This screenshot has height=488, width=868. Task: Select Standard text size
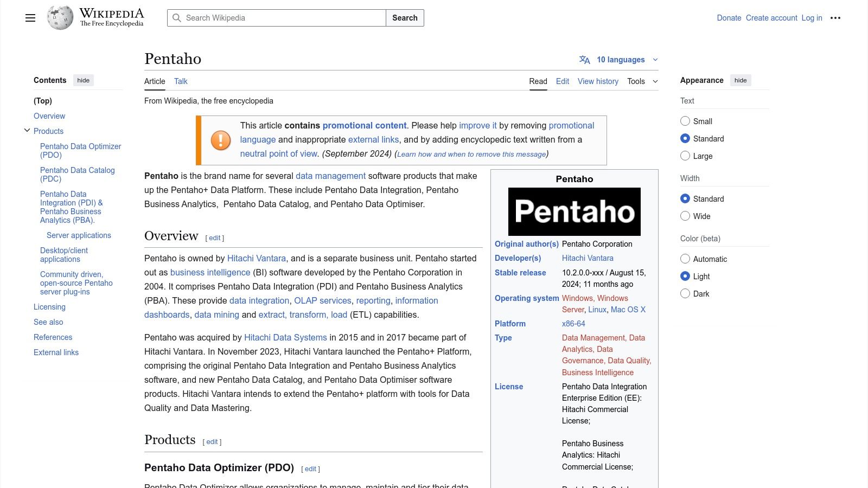[685, 138]
